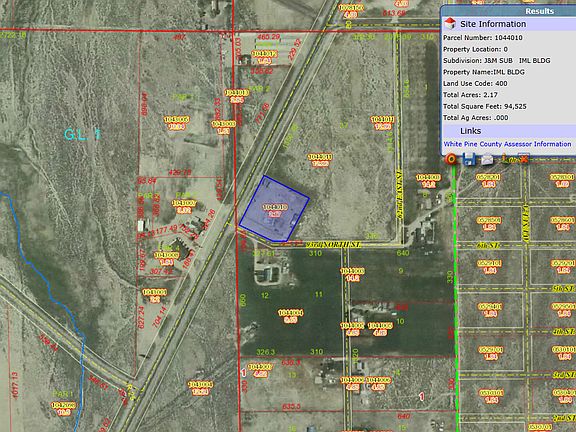This screenshot has width=576, height=432.
Task: Open White Pine County Assessor Information link
Action: (x=507, y=144)
